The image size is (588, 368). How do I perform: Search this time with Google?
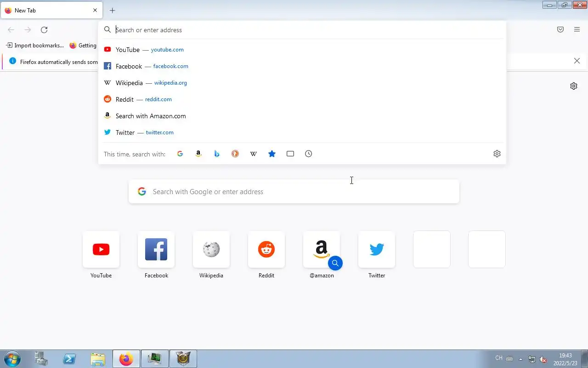[x=180, y=154]
